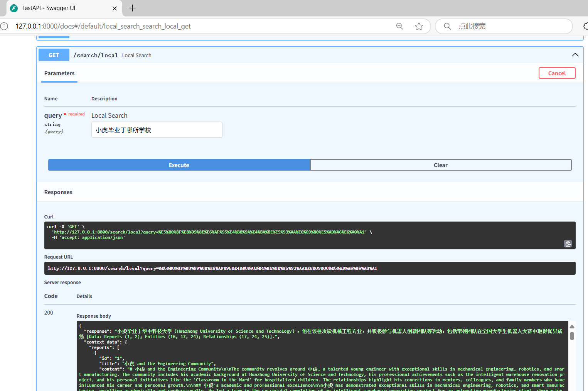The image size is (588, 391).
Task: Open a new browser tab with the plus icon
Action: [133, 8]
